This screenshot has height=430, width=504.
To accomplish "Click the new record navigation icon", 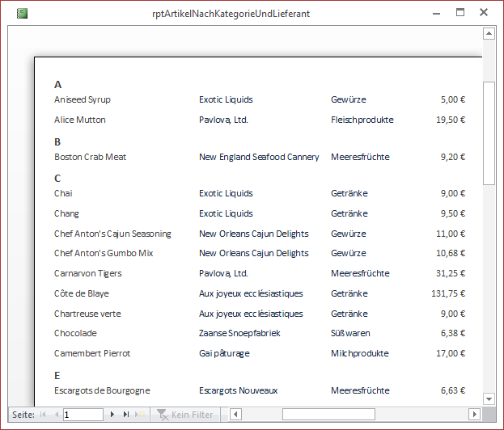I will tap(140, 415).
